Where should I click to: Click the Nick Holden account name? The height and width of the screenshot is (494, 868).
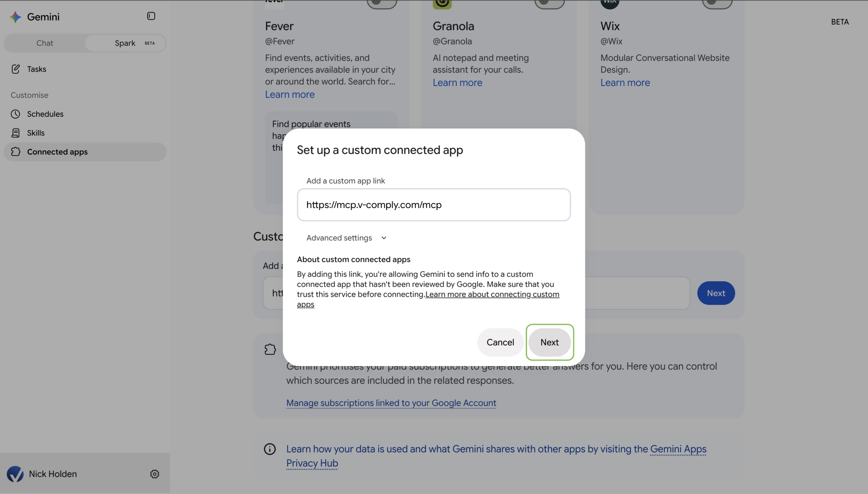tap(53, 474)
